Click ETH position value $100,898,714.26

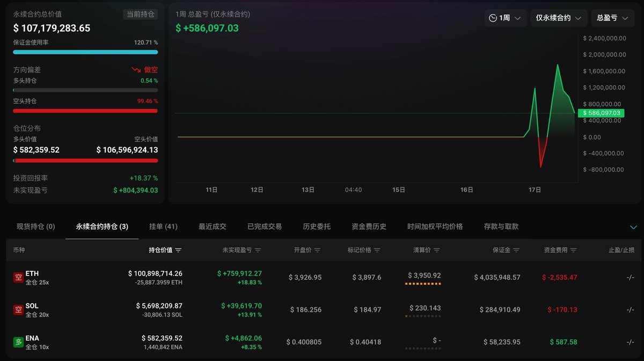pyautogui.click(x=155, y=273)
